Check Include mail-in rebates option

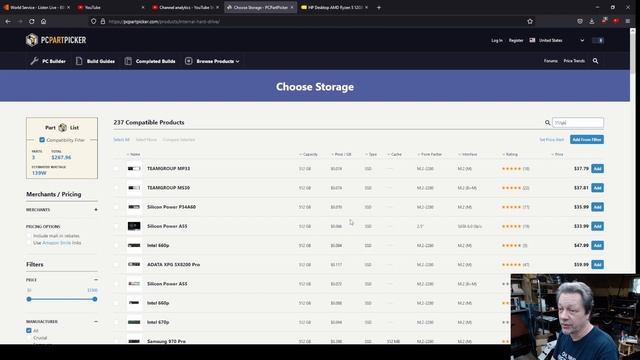coord(29,236)
